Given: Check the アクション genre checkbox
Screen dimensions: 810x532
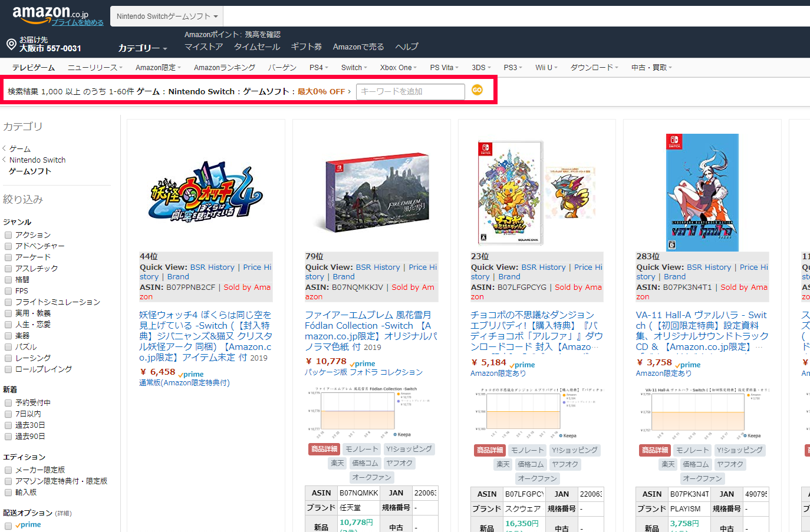Looking at the screenshot, I should pos(8,235).
